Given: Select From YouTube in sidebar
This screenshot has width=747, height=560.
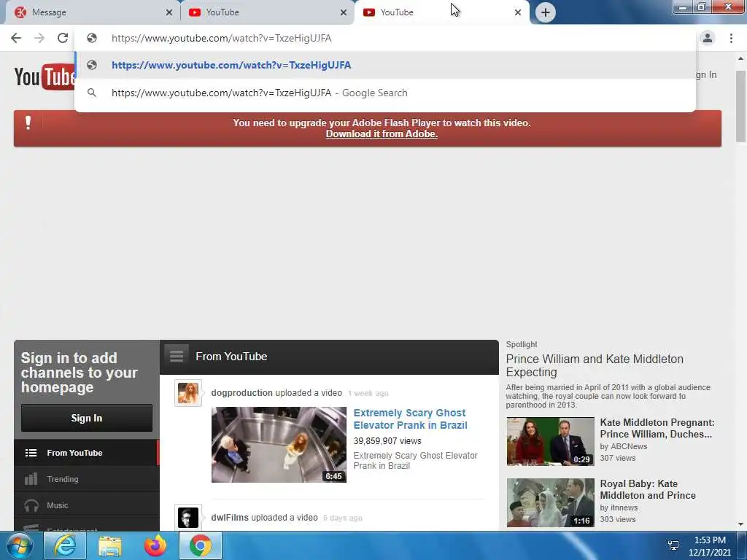Looking at the screenshot, I should coord(86,453).
